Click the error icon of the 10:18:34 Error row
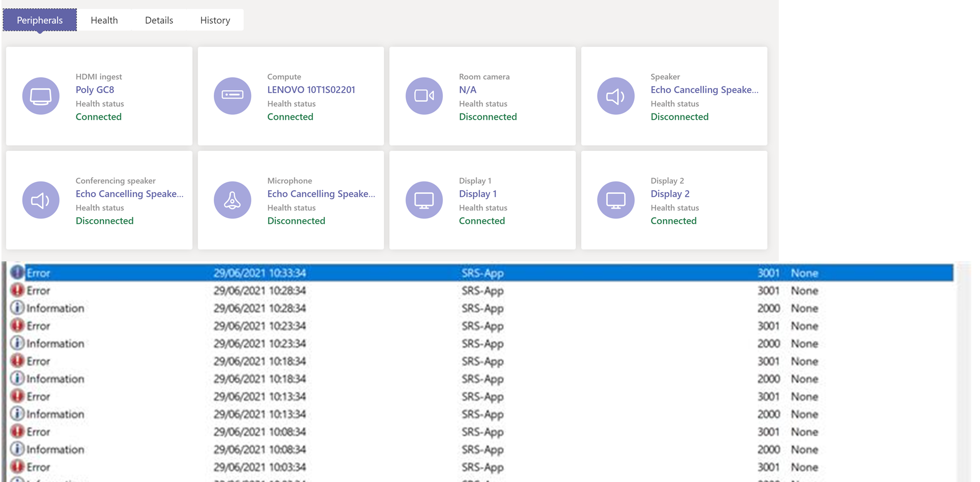 coord(17,361)
